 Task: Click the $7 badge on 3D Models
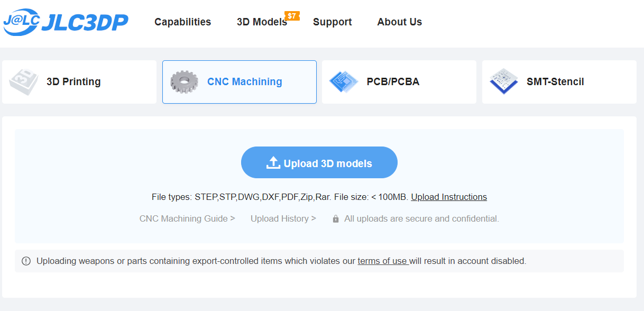tap(292, 16)
